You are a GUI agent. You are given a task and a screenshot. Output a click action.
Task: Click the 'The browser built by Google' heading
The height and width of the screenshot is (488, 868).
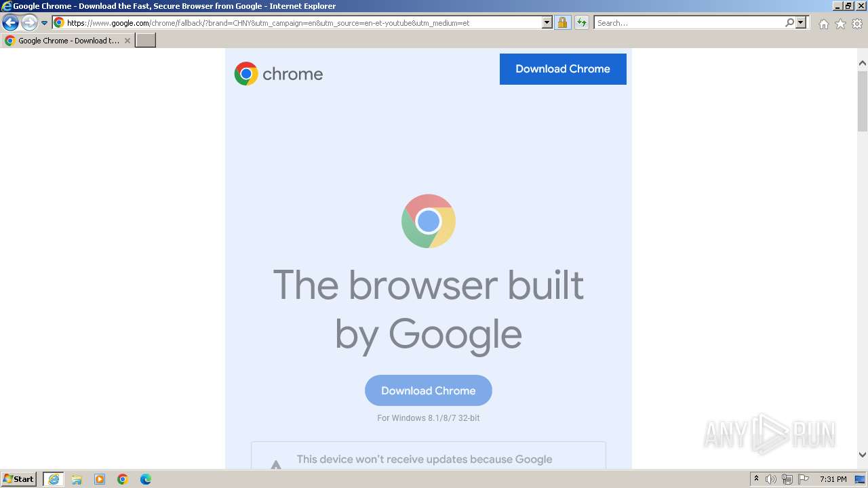pos(429,310)
